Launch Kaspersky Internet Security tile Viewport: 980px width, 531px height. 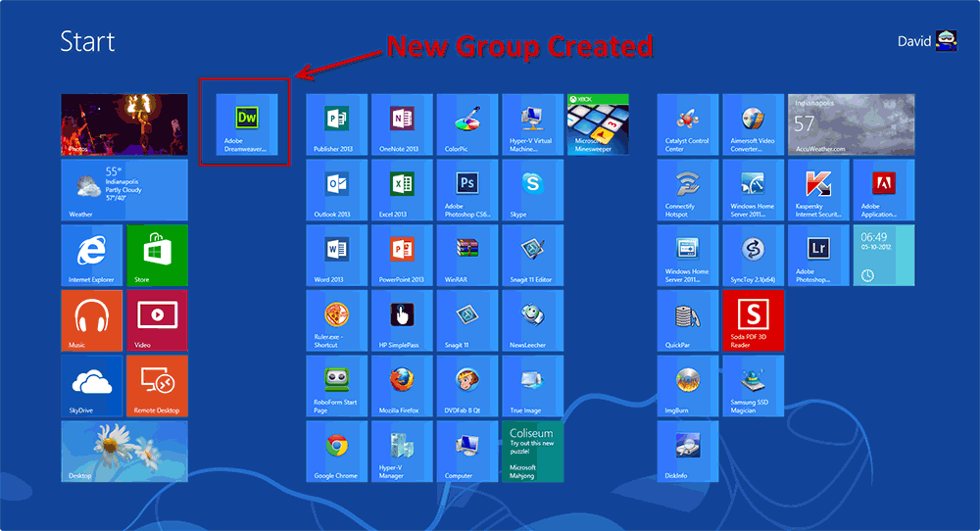818,190
